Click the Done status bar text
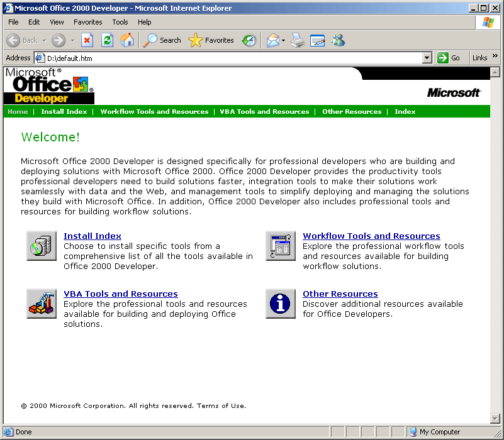This screenshot has width=504, height=440. (23, 432)
